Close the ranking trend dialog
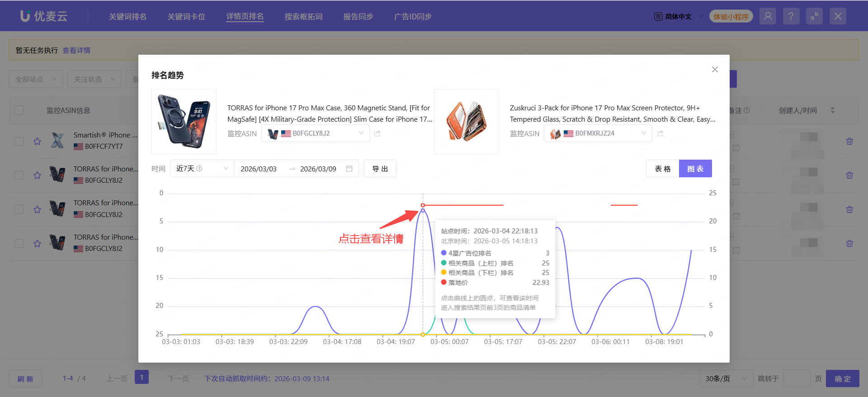The width and height of the screenshot is (868, 397). pos(715,69)
